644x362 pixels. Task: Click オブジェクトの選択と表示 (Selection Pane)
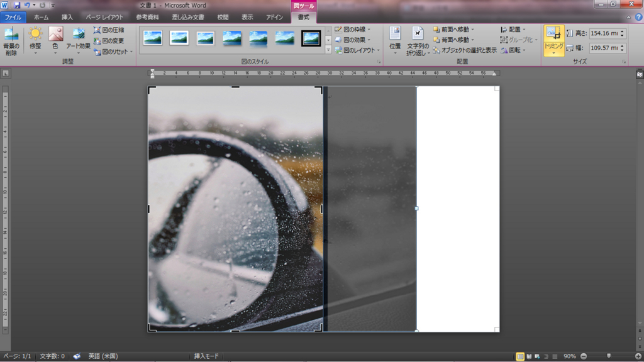465,50
